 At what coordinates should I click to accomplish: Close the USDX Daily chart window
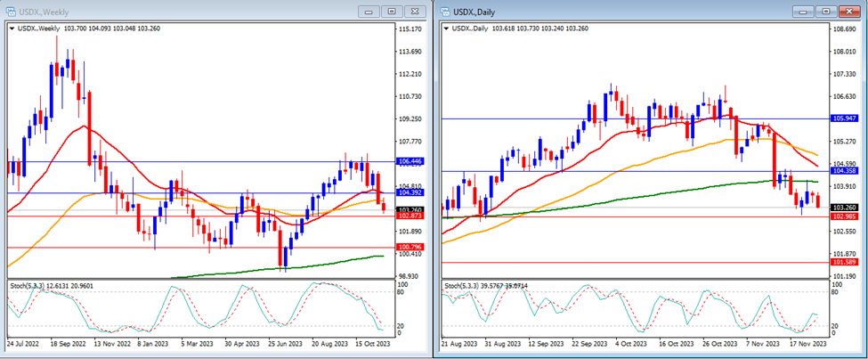(x=849, y=11)
